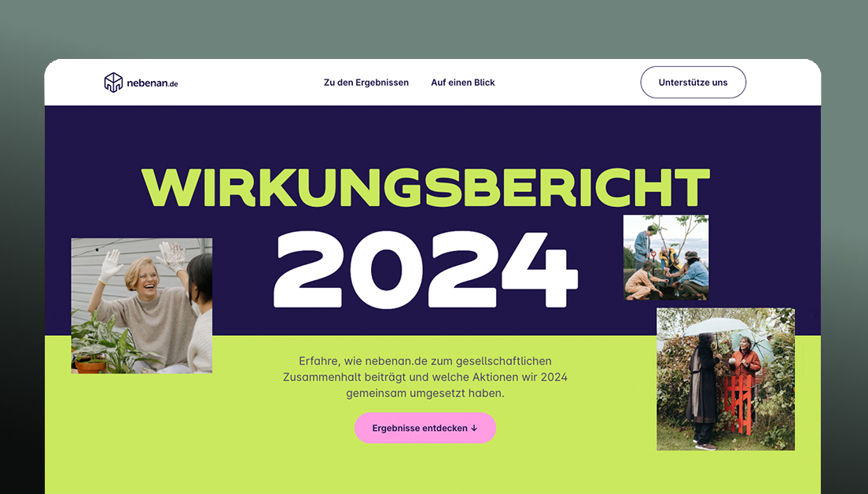Open the Zu den Ergebnissen nav link
868x494 pixels.
(366, 83)
